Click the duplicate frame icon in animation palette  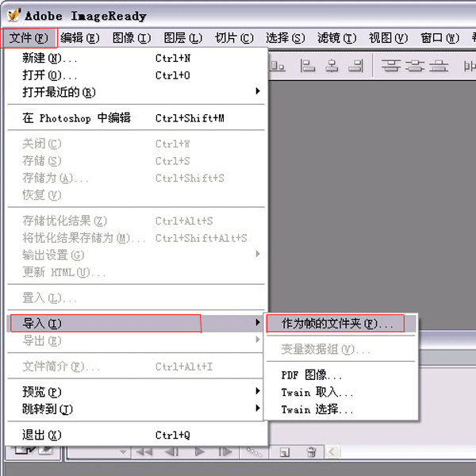point(284,452)
